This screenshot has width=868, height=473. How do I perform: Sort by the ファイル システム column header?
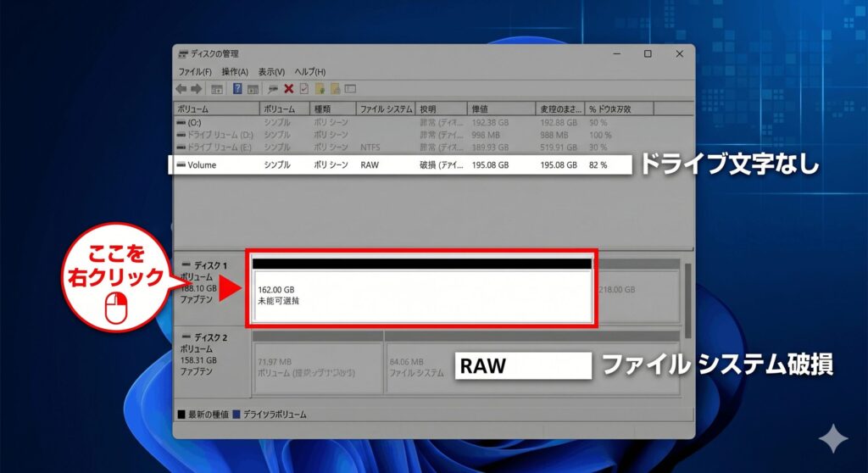[x=386, y=109]
